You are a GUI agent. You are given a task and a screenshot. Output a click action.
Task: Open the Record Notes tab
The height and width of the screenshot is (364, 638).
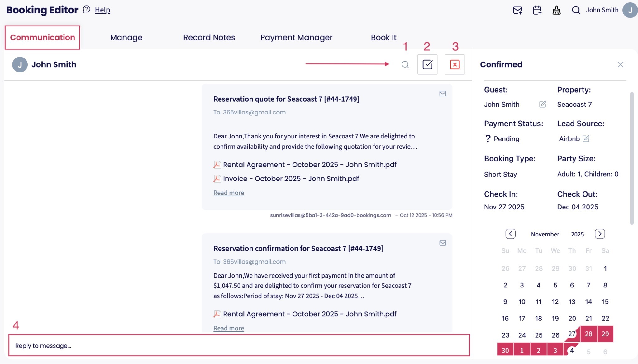pyautogui.click(x=209, y=37)
